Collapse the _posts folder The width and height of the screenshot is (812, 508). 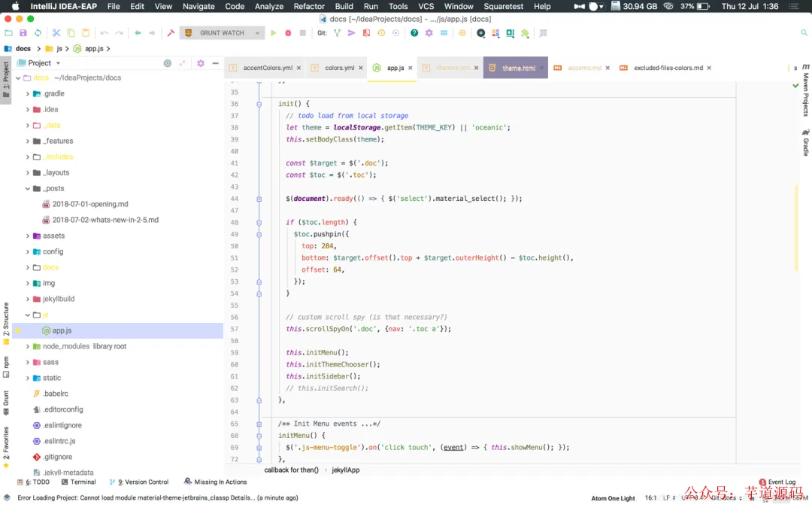point(28,189)
